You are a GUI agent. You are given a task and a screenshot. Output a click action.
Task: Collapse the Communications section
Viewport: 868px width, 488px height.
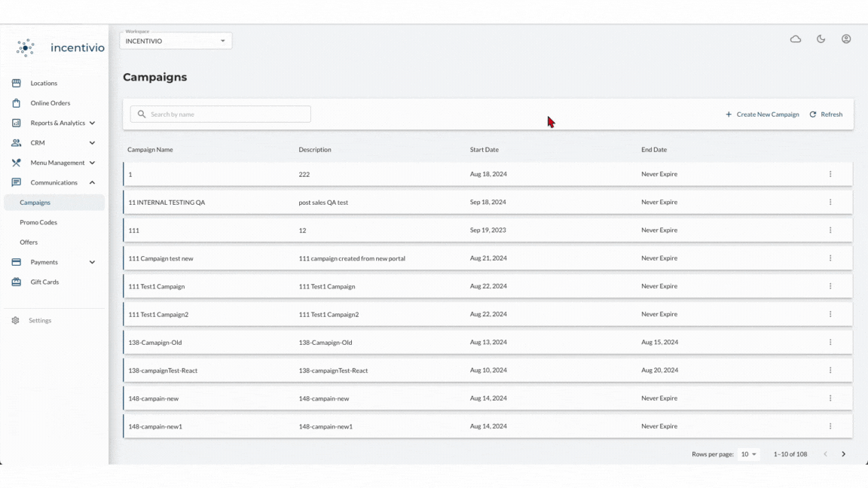coord(92,182)
